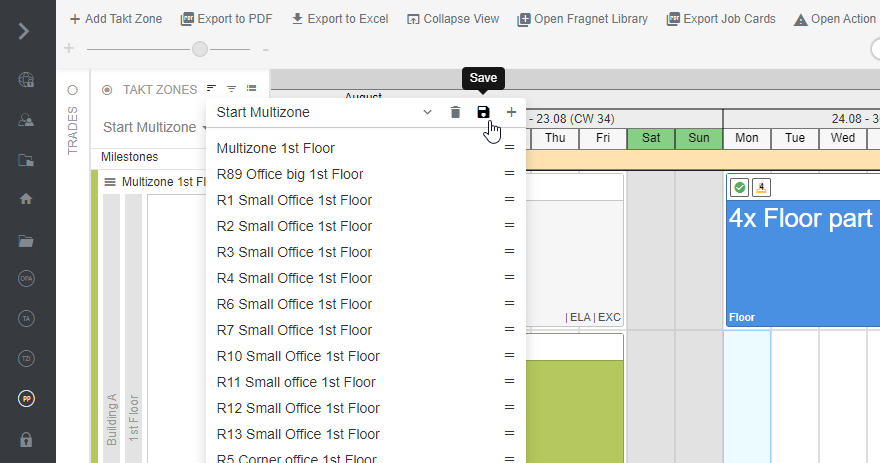The image size is (880, 463).
Task: Toggle the switch at the toolbar's right edge
Action: coord(875,49)
